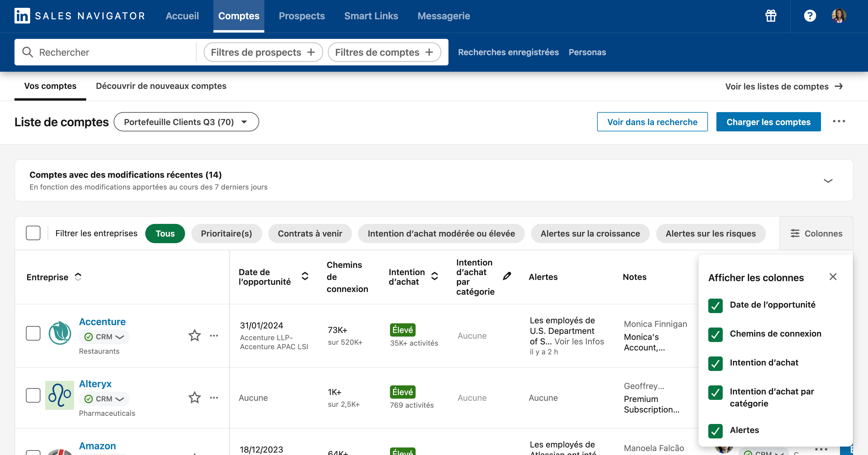868x455 pixels.
Task: Close the Afficher les colonnes panel
Action: tap(833, 277)
